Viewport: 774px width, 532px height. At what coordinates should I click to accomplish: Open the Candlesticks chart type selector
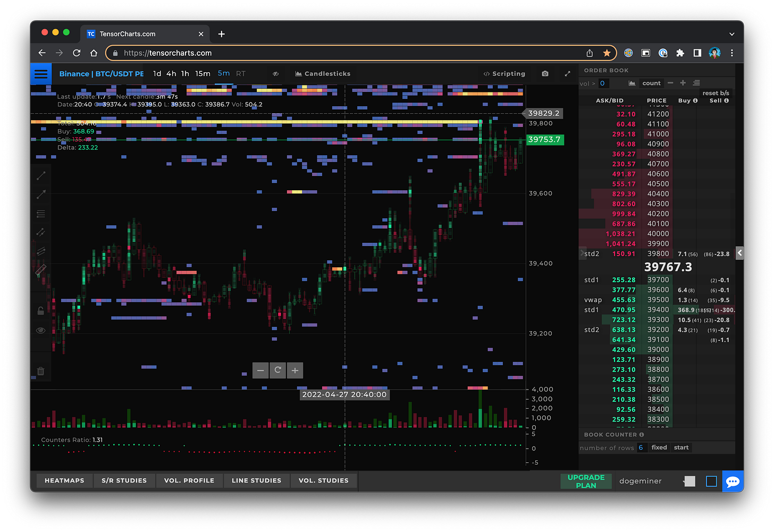(323, 74)
